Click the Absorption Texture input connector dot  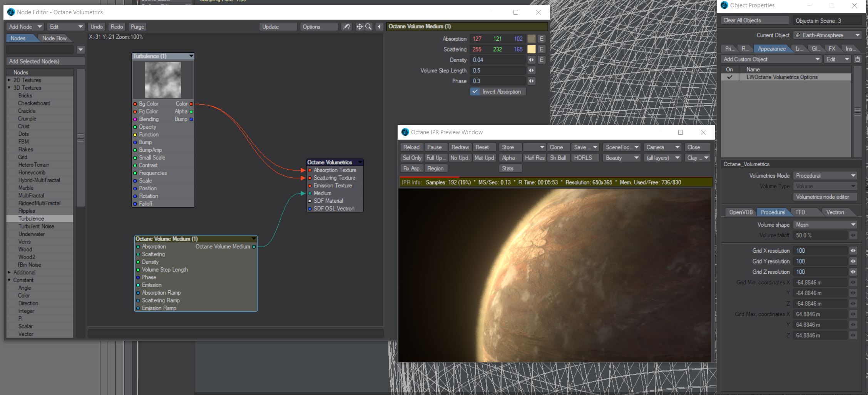(x=309, y=170)
